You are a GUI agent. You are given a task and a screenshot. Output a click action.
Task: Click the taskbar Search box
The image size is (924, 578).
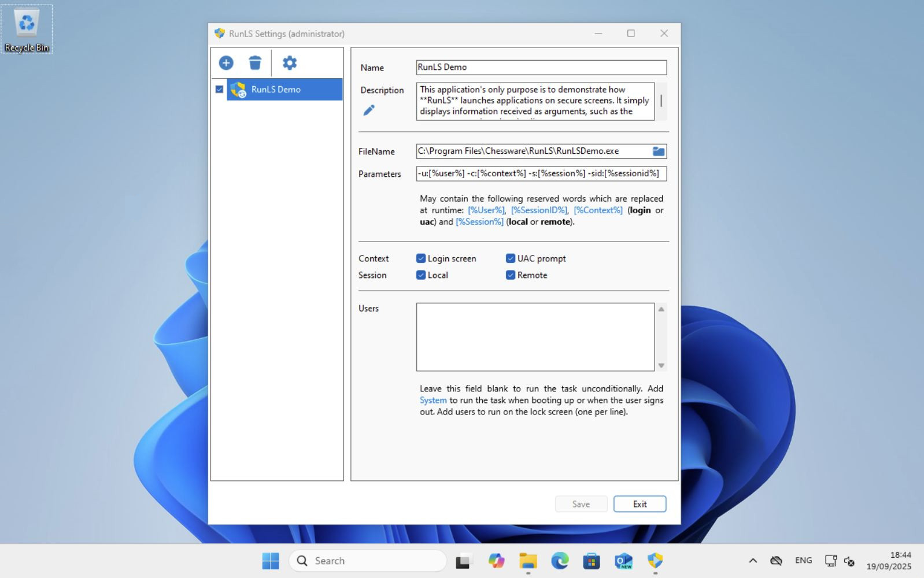[368, 561]
